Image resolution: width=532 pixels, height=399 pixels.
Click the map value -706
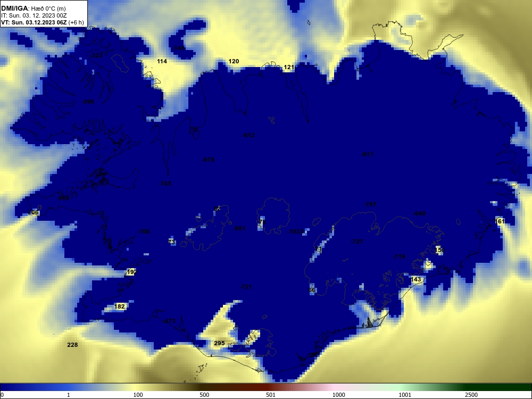(x=144, y=232)
